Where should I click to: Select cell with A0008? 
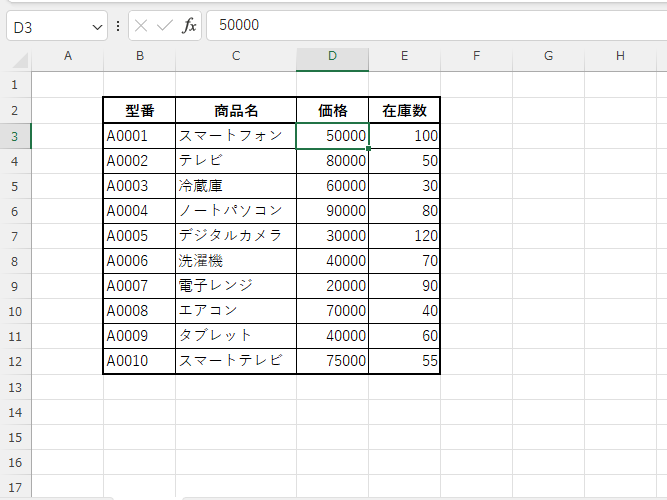pyautogui.click(x=140, y=311)
